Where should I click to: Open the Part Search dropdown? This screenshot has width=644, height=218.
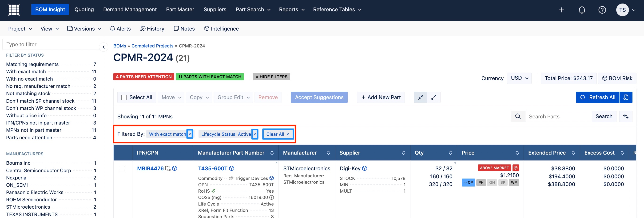click(x=253, y=9)
